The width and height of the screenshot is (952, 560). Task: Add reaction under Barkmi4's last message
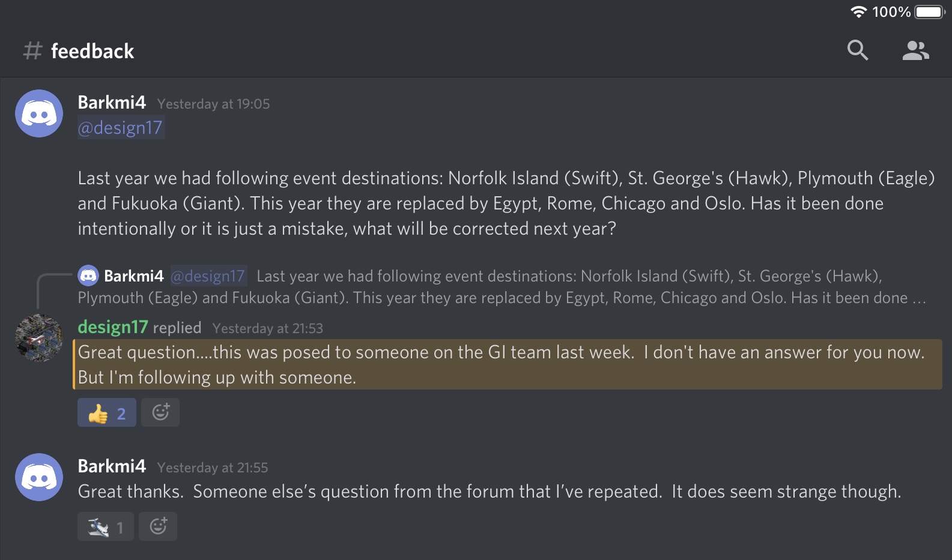tap(158, 526)
